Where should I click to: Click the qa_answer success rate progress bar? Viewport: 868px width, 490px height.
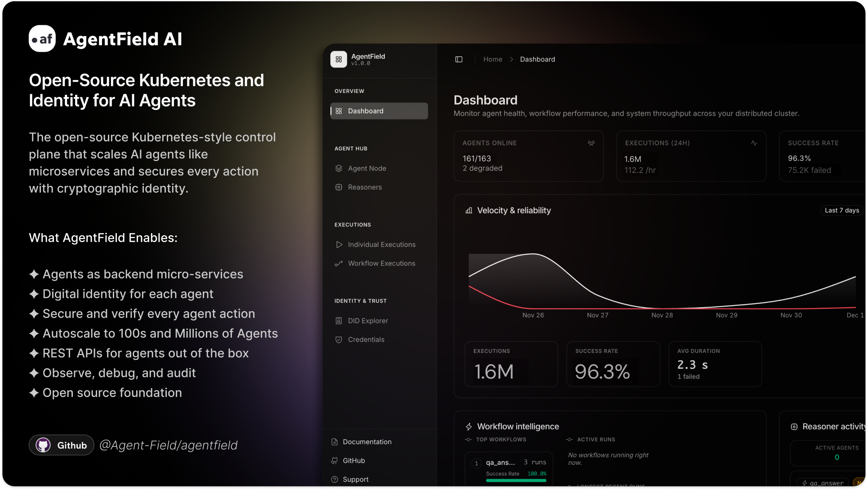click(x=516, y=480)
